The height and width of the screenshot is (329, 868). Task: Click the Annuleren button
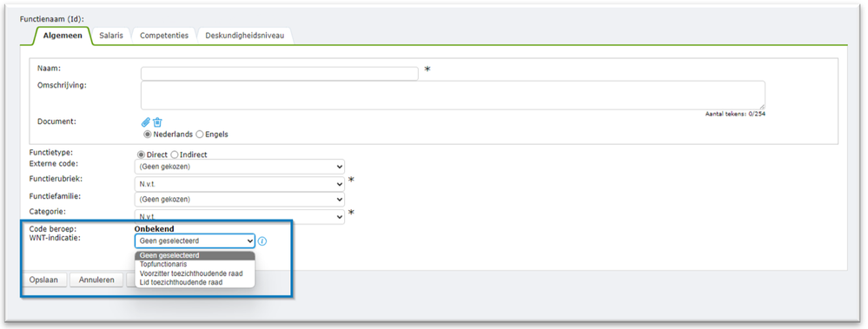click(x=96, y=280)
